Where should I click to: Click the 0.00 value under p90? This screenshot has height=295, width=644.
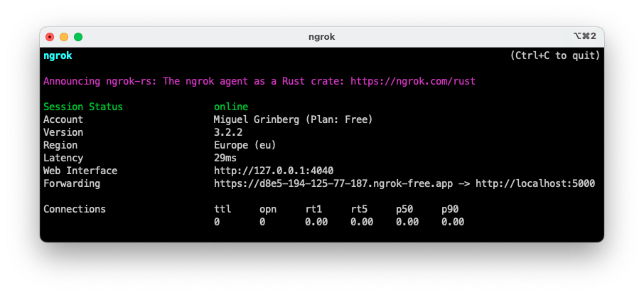(x=453, y=222)
